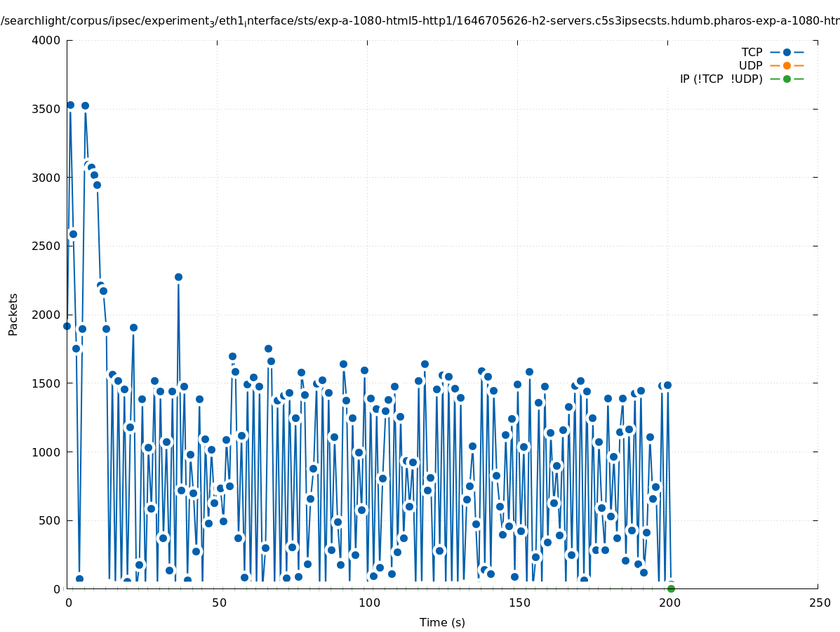Screen dimensions: 840x632
Task: Click the blue TCP legend marker
Action: (787, 52)
